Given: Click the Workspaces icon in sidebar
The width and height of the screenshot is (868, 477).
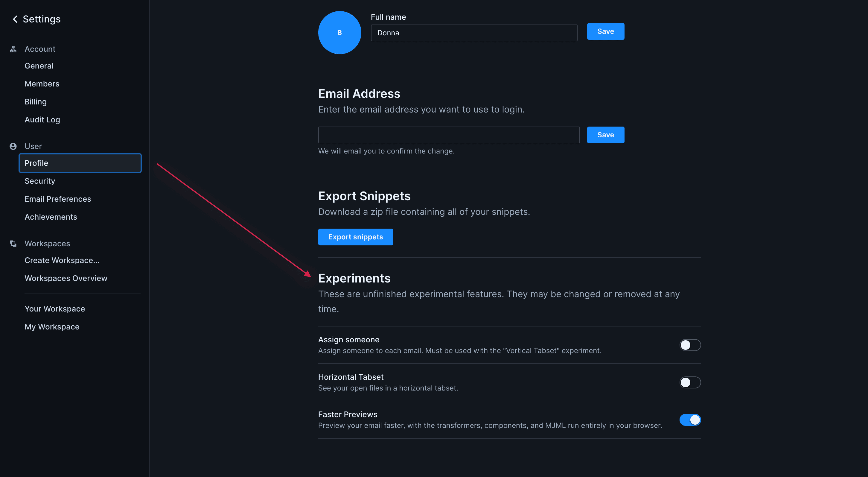Looking at the screenshot, I should (x=13, y=243).
